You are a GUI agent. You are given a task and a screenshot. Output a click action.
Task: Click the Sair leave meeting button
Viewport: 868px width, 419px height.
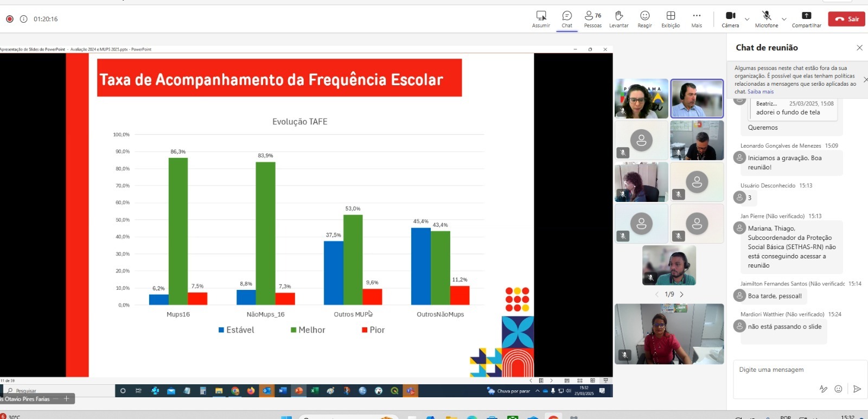tap(846, 19)
